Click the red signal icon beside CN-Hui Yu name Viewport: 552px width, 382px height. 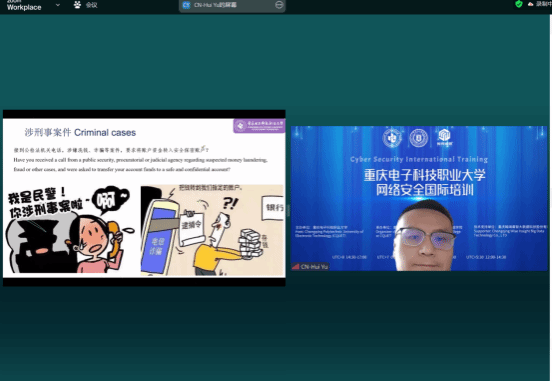point(296,267)
